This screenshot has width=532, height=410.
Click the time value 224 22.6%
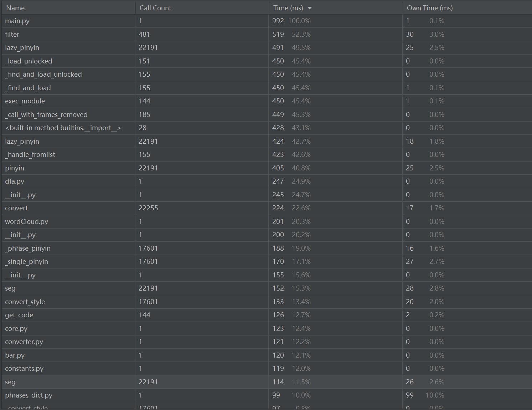(291, 208)
